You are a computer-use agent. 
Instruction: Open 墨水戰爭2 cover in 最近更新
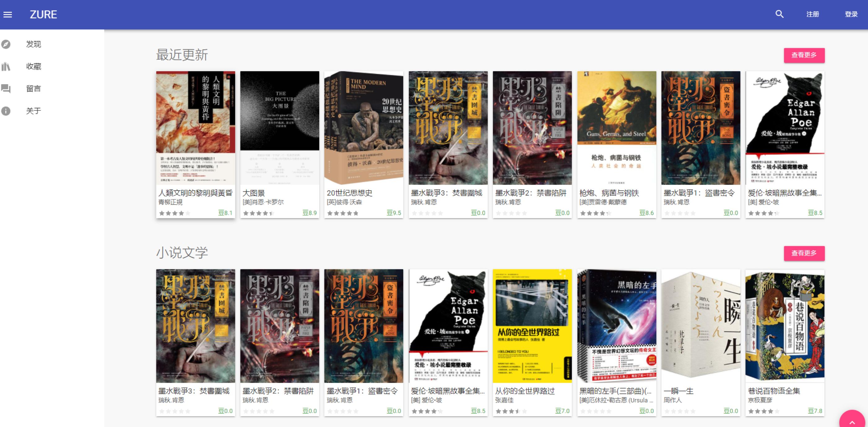[532, 128]
